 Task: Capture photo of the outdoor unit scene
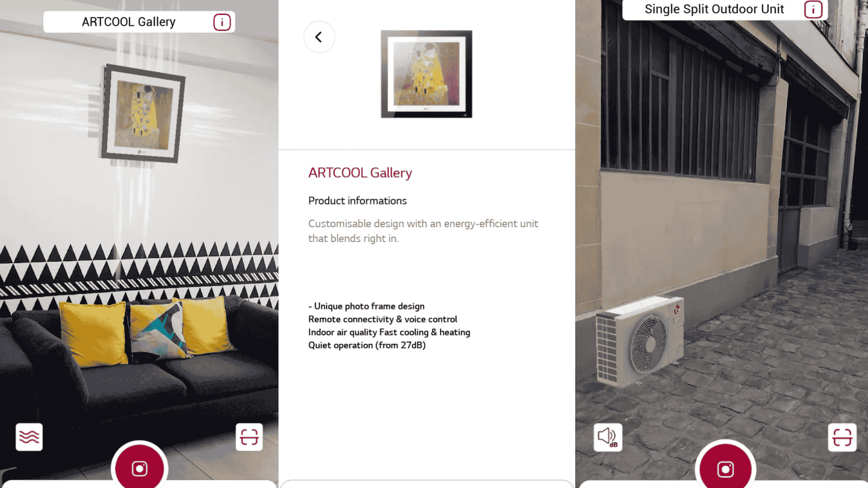coord(725,469)
